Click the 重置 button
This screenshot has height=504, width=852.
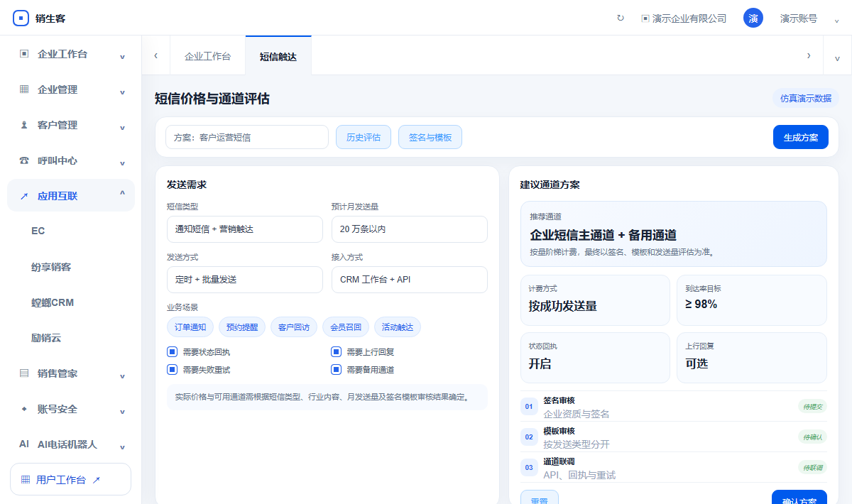pos(540,497)
